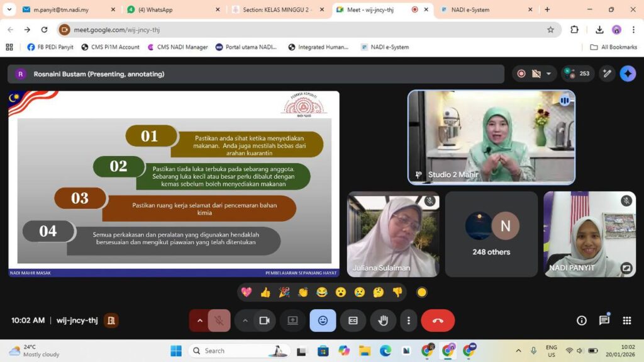
Task: Open the chat with everyone panel
Action: [x=604, y=320]
